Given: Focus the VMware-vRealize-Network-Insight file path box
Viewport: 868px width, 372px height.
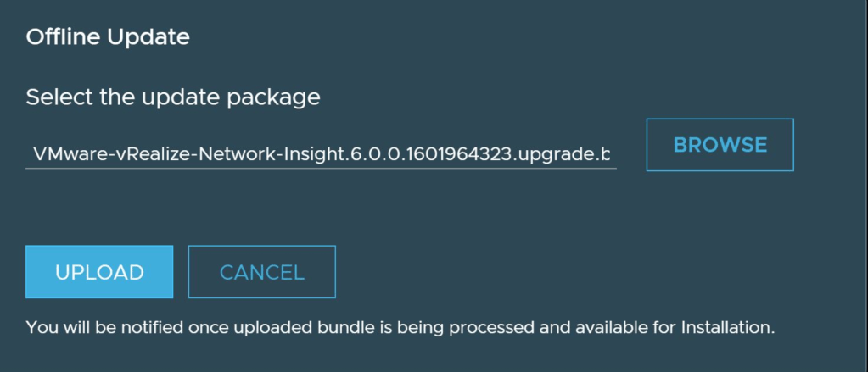Looking at the screenshot, I should 321,155.
